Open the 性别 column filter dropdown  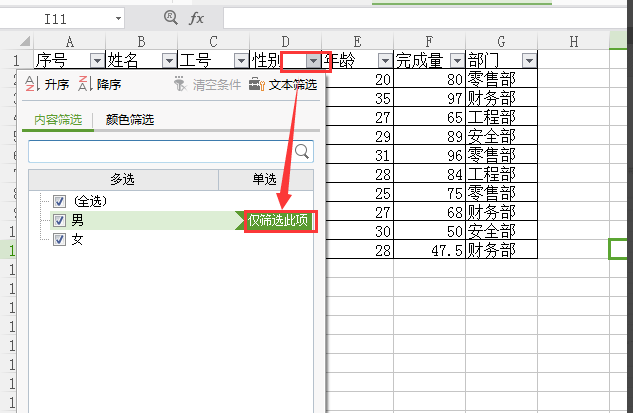314,61
